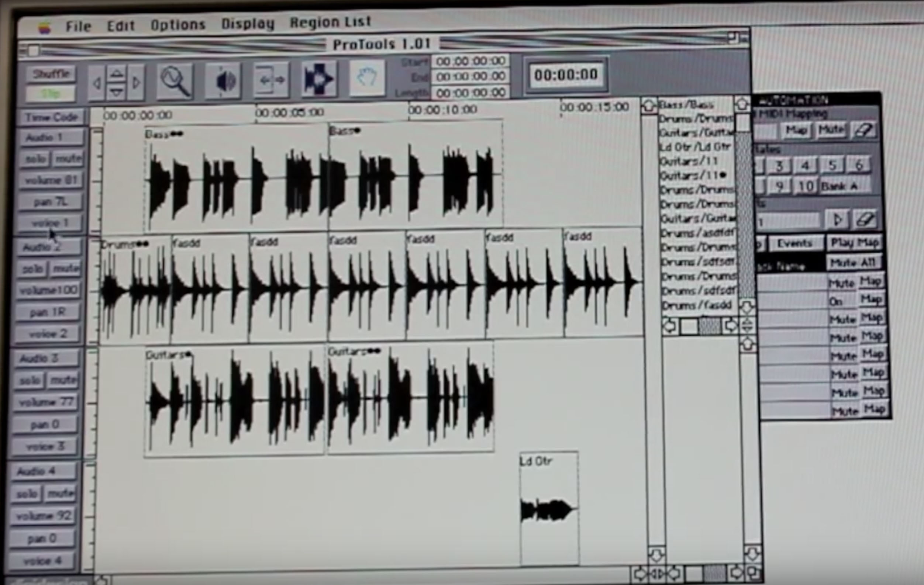Select the speaker audition tool

[x=224, y=79]
